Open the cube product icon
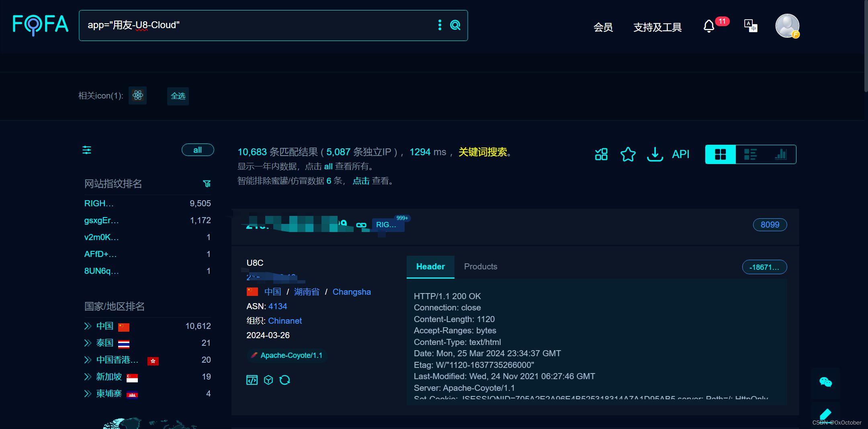The height and width of the screenshot is (429, 868). click(268, 380)
